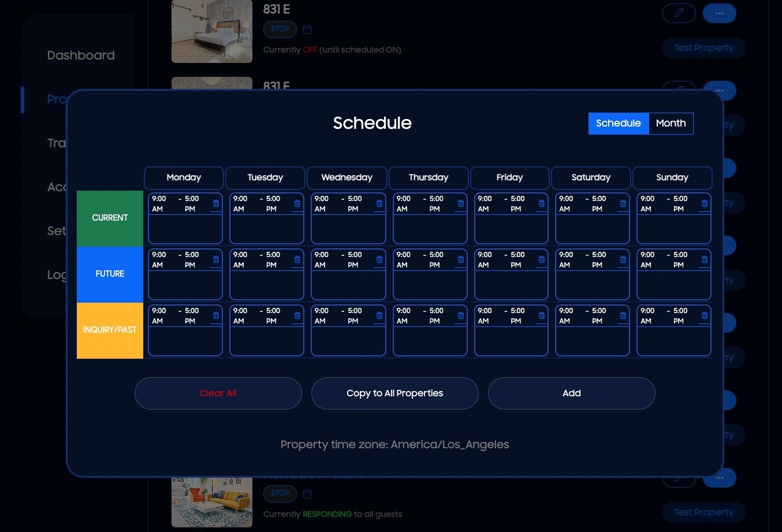
Task: Select Log out in the sidebar
Action: tap(58, 275)
